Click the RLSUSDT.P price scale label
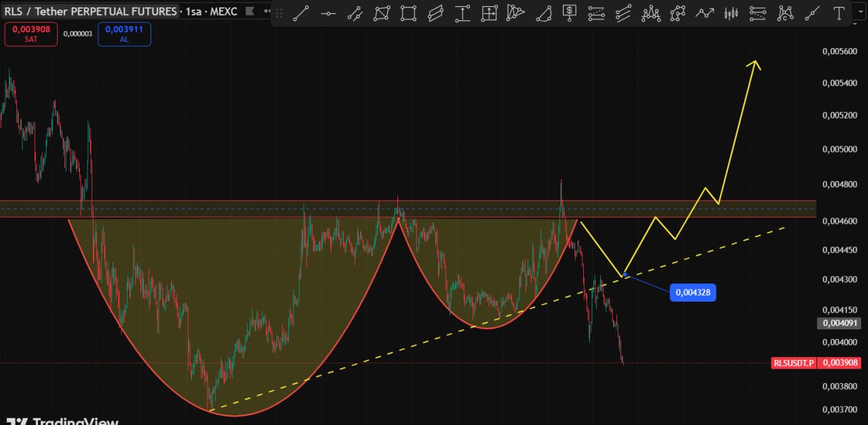The image size is (868, 425). [793, 363]
